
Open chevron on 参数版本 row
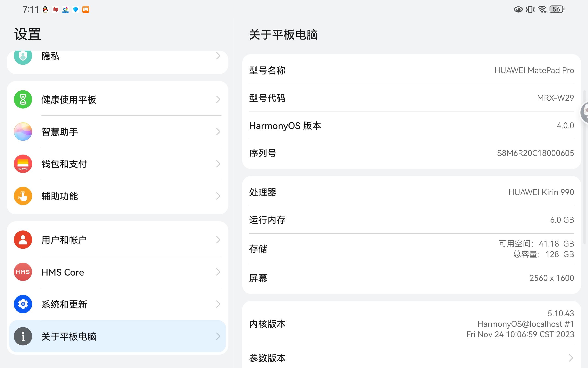(x=571, y=358)
